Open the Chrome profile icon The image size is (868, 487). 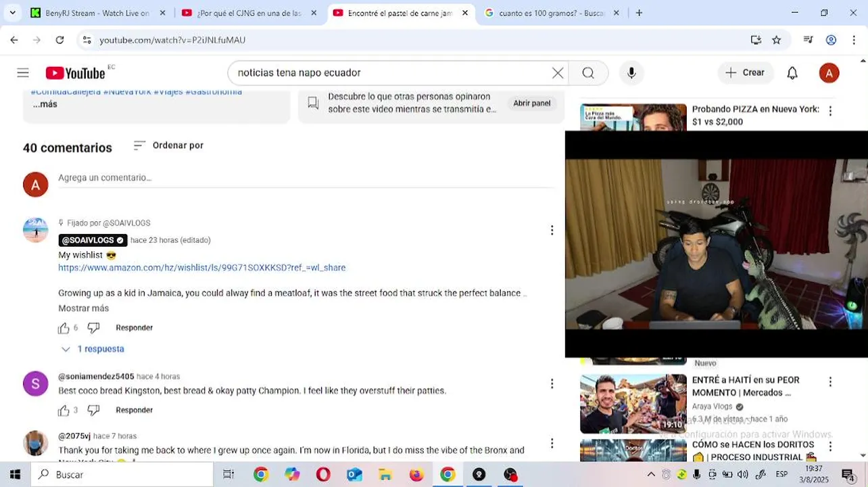[831, 40]
